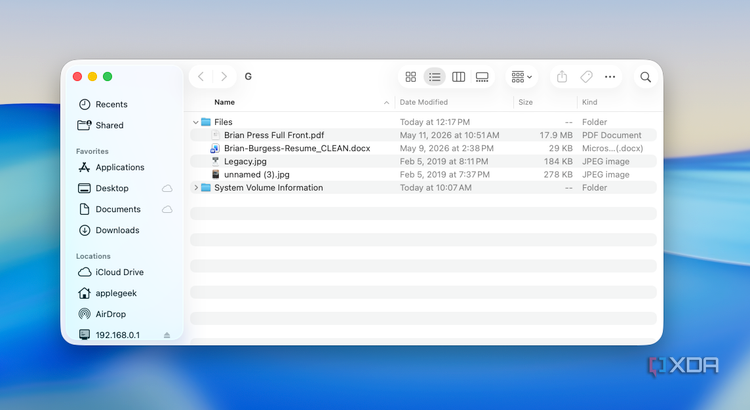Click the Files folder icon
Screen dimensions: 750x410
pyautogui.click(x=206, y=122)
